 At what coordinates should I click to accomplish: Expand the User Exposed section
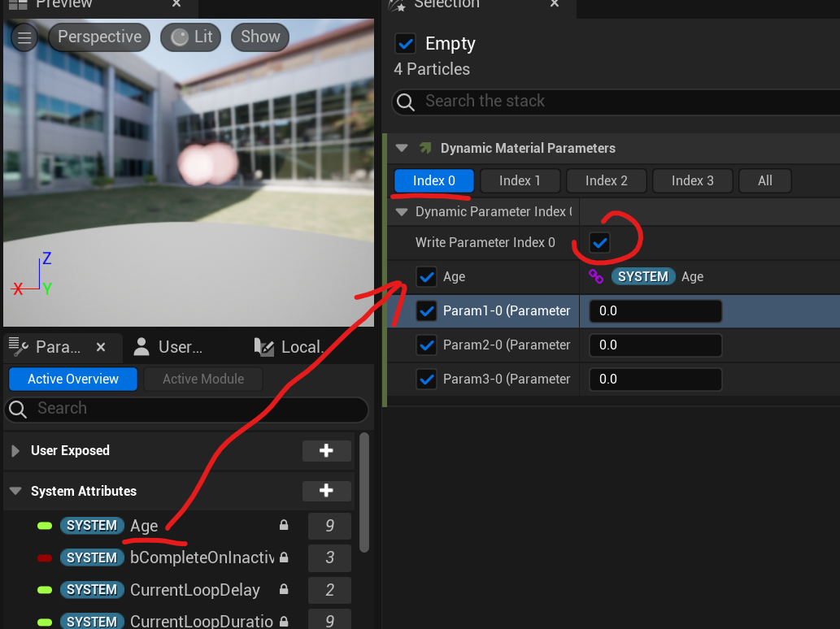coord(15,451)
